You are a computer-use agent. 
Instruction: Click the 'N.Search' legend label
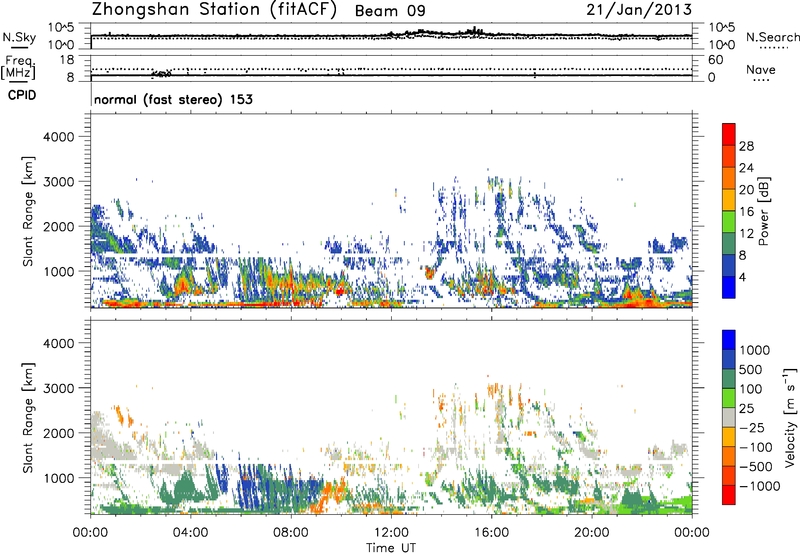click(772, 37)
